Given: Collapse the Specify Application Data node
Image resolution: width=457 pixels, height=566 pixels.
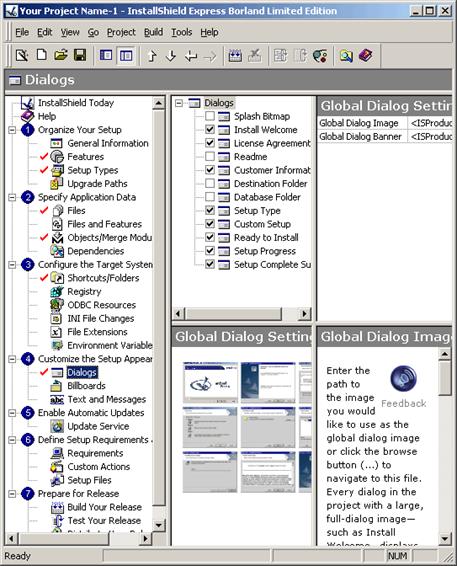Looking at the screenshot, I should pyautogui.click(x=12, y=197).
